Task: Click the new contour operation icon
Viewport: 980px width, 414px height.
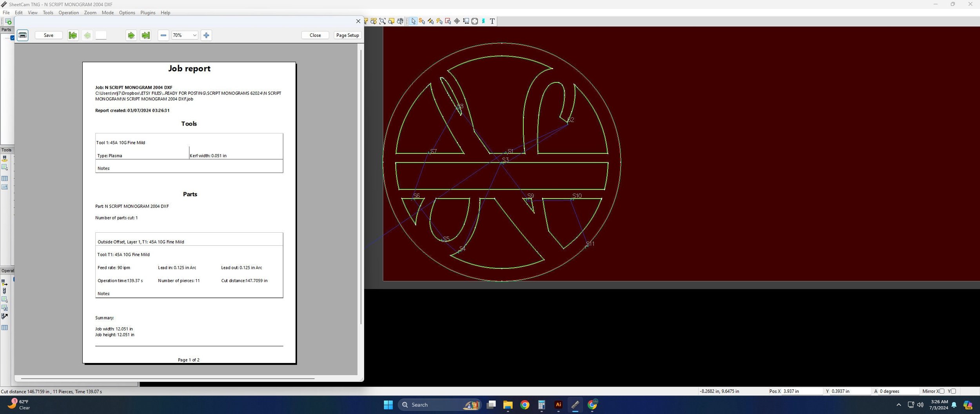Action: click(5, 283)
